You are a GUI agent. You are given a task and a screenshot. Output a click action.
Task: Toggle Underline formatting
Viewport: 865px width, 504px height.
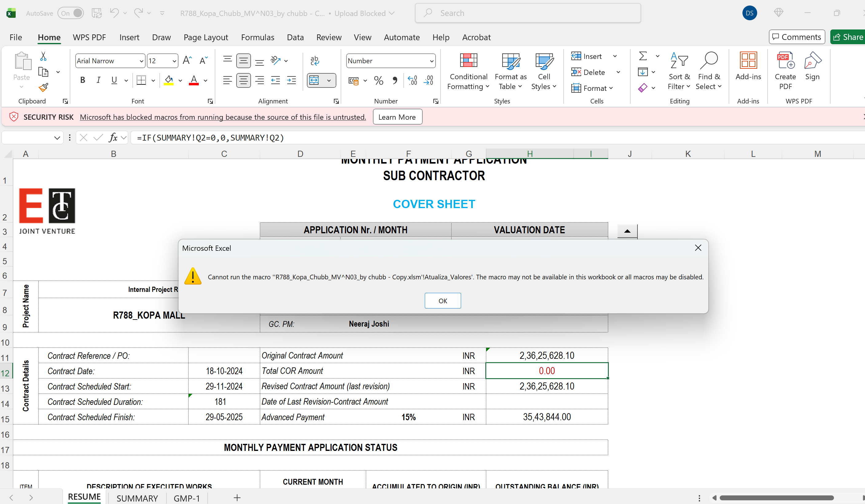point(114,80)
